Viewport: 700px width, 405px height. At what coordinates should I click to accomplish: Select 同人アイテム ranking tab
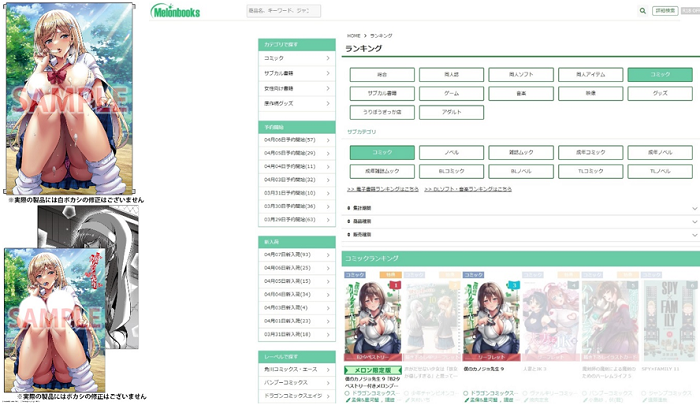coord(590,75)
